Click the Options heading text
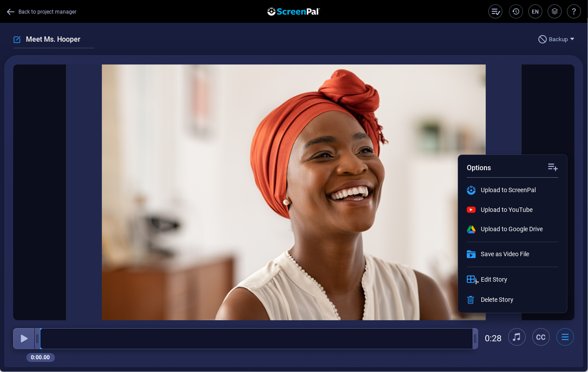The height and width of the screenshot is (372, 588). (x=479, y=168)
